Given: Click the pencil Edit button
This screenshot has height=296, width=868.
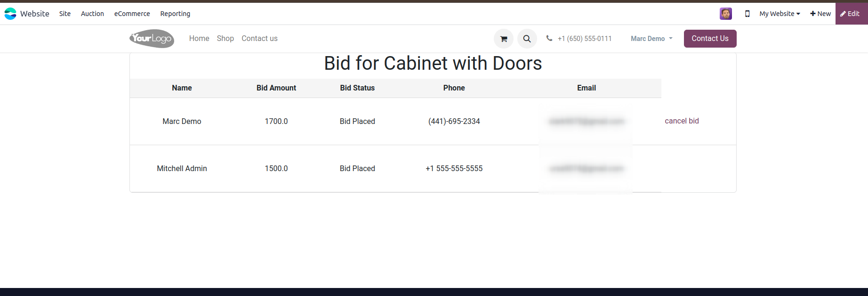Looking at the screenshot, I should coord(851,14).
